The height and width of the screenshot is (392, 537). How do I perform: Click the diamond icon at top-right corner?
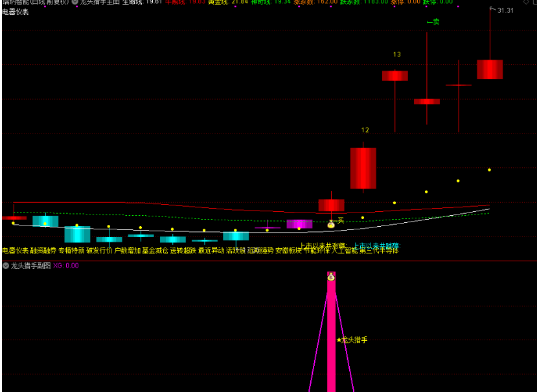(525, 3)
